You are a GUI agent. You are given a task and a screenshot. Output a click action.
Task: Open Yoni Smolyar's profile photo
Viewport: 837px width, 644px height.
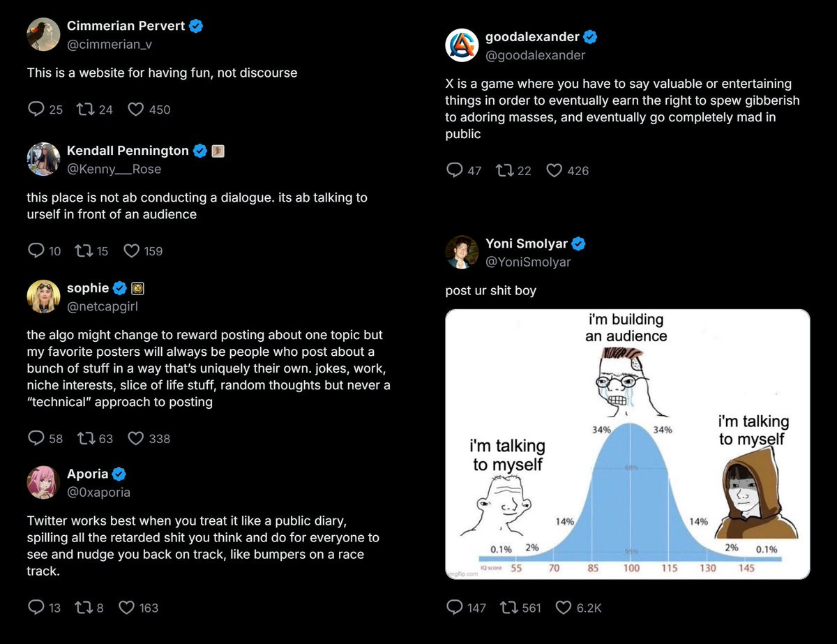[462, 252]
